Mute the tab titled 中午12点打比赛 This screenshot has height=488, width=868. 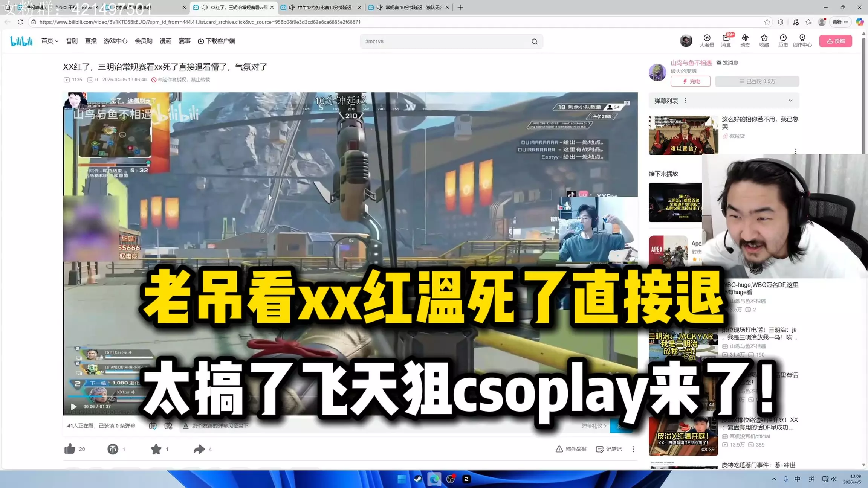pos(292,7)
